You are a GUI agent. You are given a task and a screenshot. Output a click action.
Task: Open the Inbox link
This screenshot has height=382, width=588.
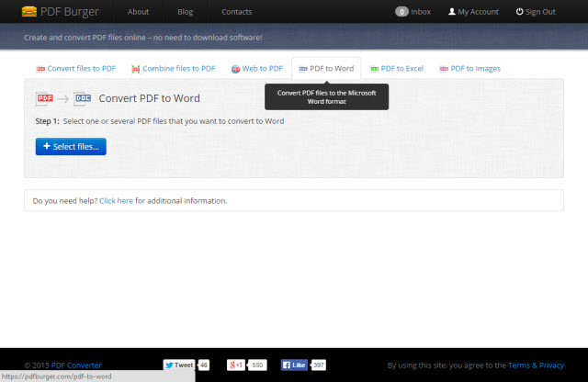coord(421,12)
